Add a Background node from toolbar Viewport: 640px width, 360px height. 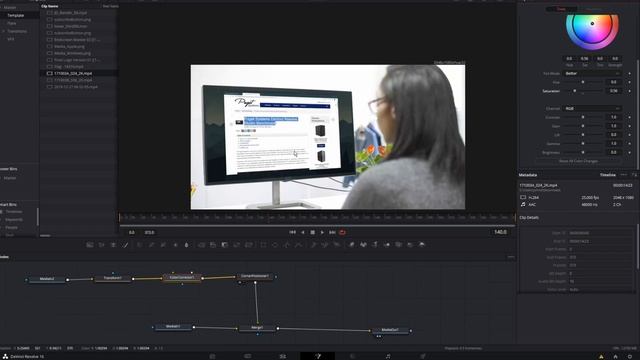[90, 245]
